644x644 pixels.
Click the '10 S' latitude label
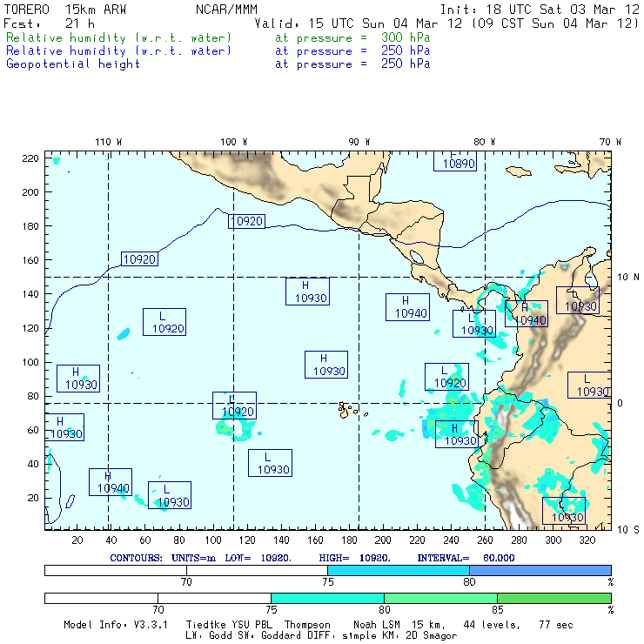(x=628, y=530)
